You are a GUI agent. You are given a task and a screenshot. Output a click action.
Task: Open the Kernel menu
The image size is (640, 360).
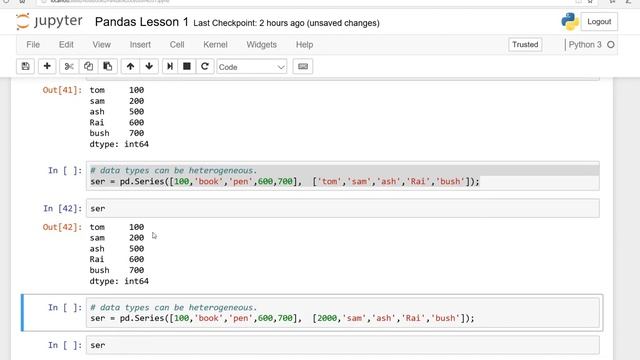[x=215, y=44]
